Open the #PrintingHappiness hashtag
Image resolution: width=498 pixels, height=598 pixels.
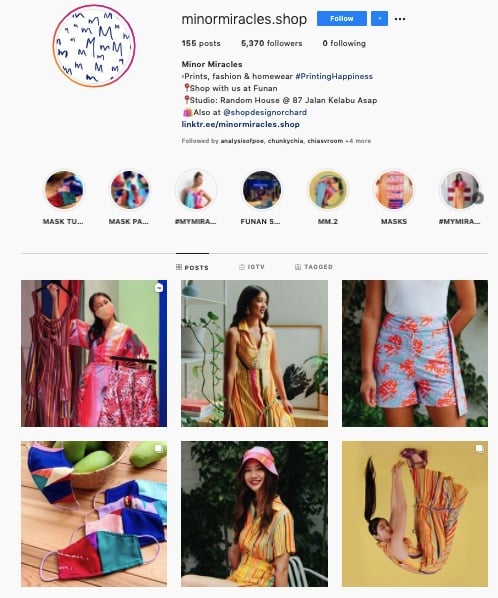pos(334,76)
